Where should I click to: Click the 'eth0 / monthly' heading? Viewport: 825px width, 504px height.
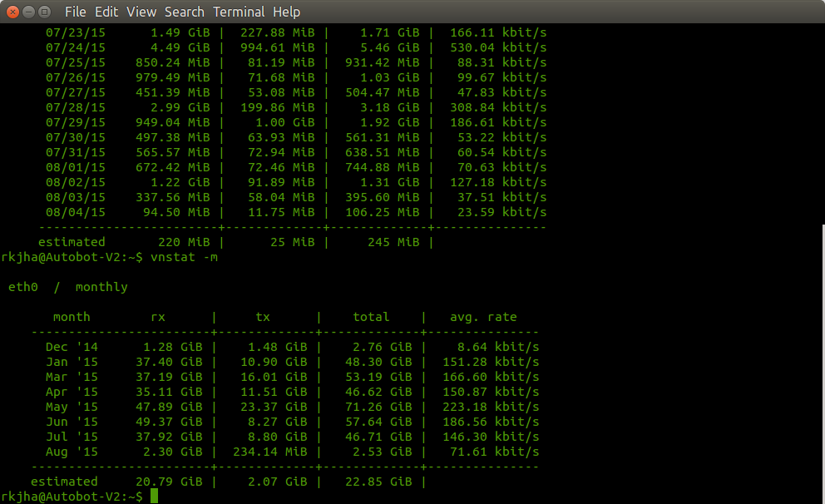[x=68, y=287]
